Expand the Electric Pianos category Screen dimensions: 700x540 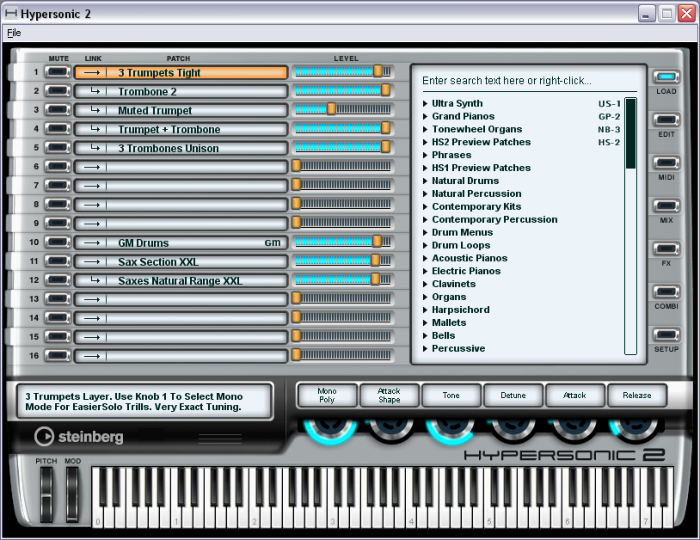pyautogui.click(x=425, y=271)
